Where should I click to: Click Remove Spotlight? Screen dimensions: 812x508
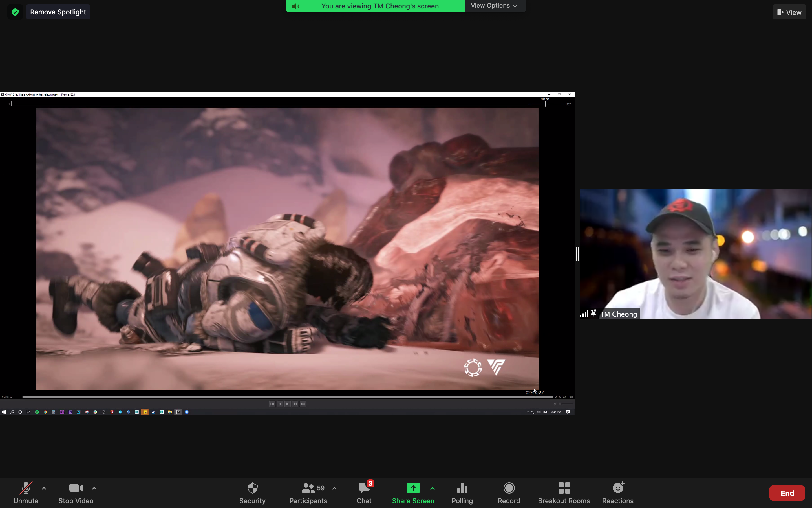(58, 12)
